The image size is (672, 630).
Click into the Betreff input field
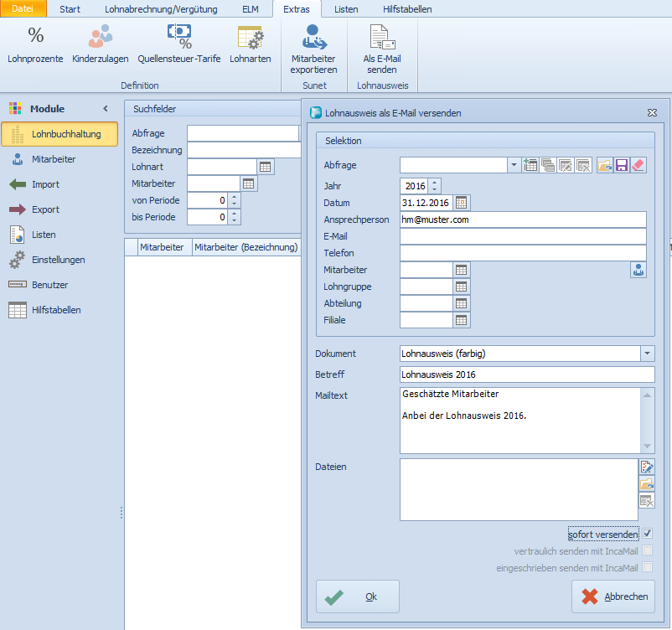[526, 374]
